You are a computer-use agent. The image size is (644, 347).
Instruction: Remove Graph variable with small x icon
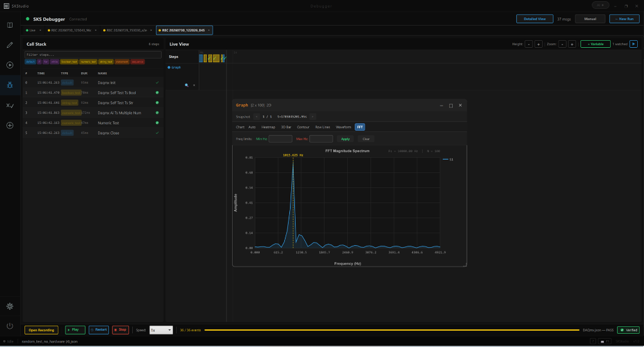194,85
